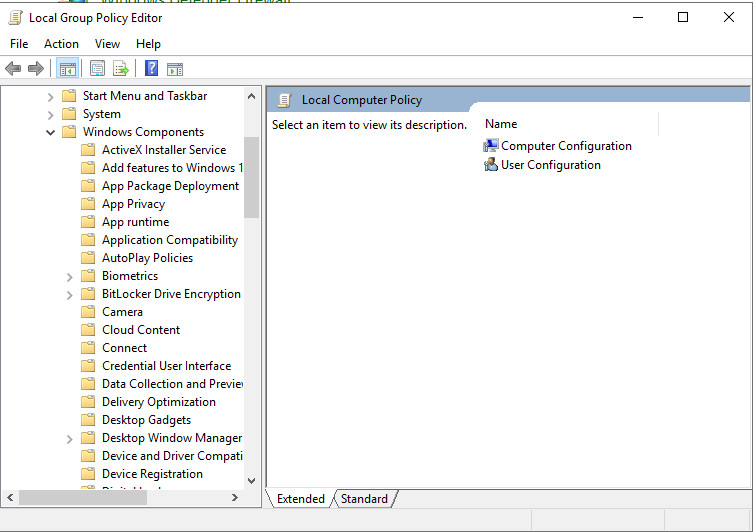Collapse the Windows Components tree node
Screen dimensions: 756x532
click(51, 132)
